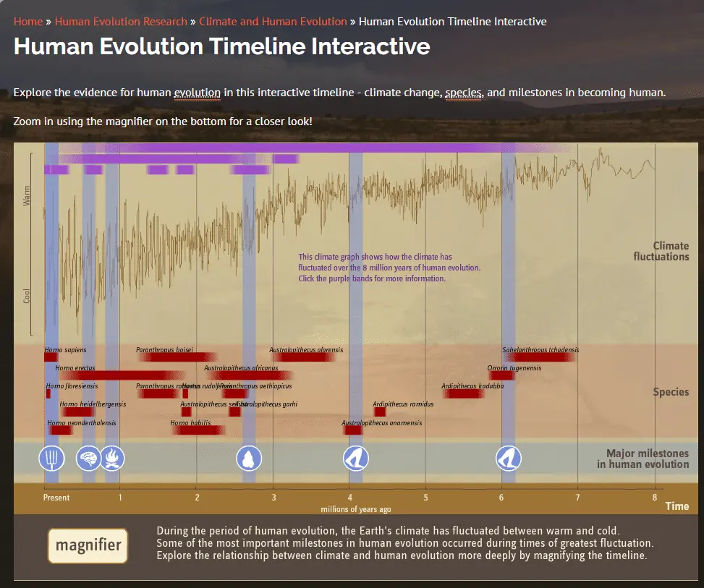Click the Paranthropus aethiopicus species bar
Image resolution: width=704 pixels, height=588 pixels.
point(234,393)
